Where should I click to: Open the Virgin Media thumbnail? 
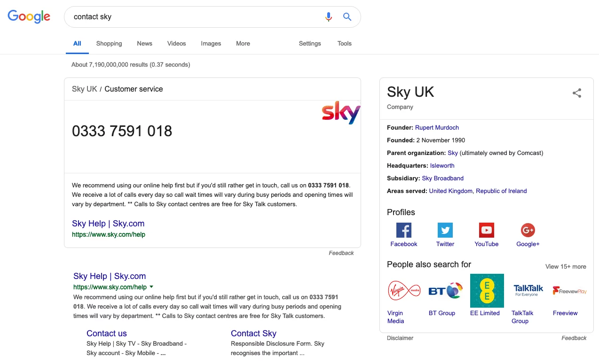(x=404, y=291)
